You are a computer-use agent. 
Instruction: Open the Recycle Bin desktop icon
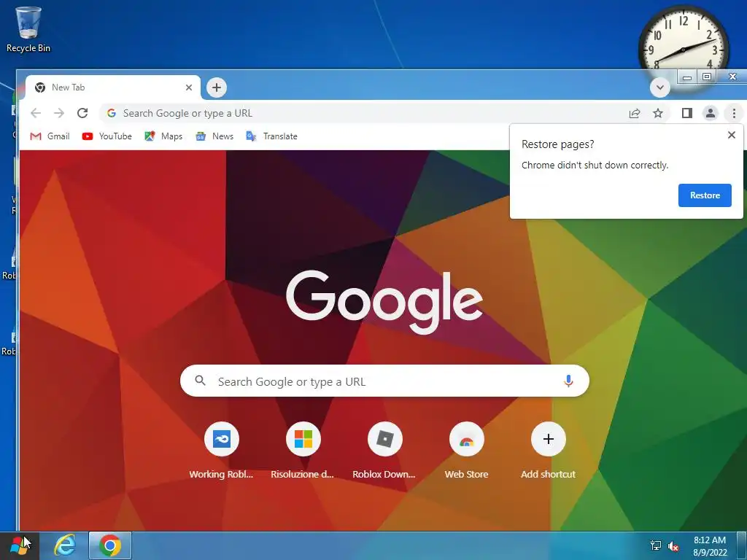[x=28, y=29]
